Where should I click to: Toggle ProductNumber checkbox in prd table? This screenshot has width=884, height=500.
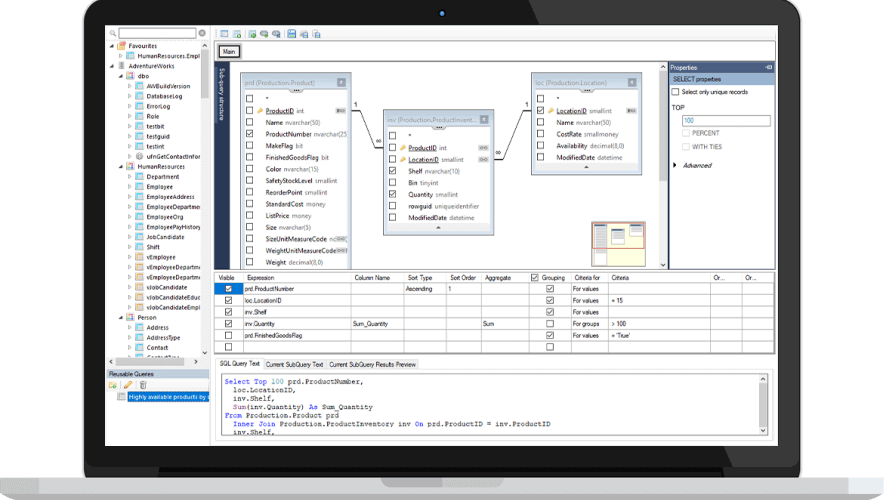point(250,134)
